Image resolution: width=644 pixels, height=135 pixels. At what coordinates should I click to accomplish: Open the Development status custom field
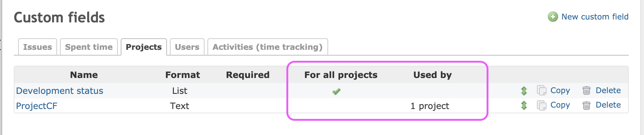coord(60,91)
